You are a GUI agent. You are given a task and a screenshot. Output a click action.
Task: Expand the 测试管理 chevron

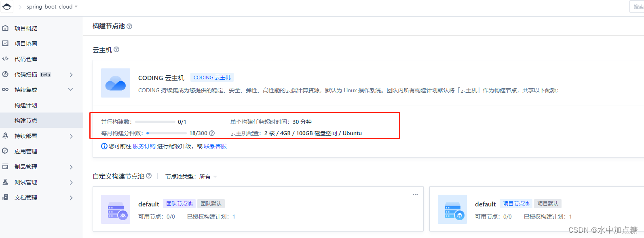(71, 183)
